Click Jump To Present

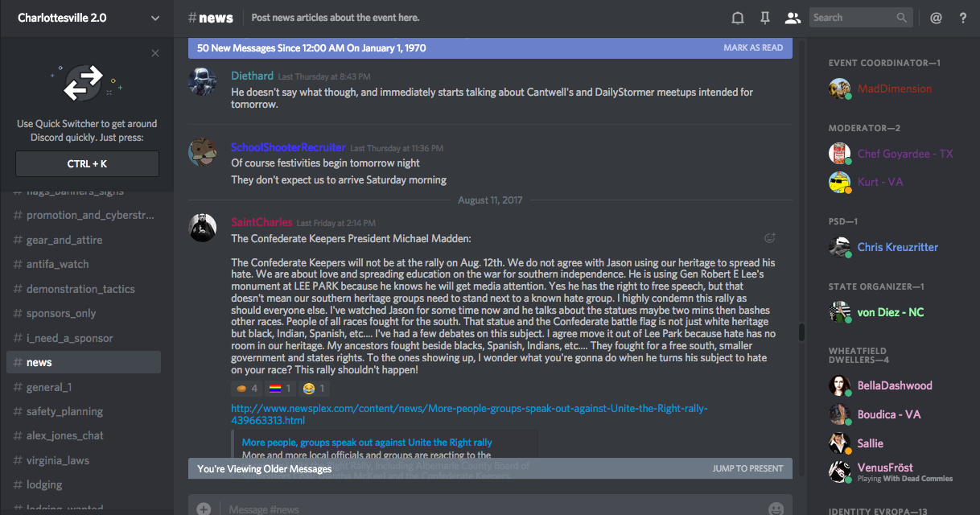click(747, 468)
